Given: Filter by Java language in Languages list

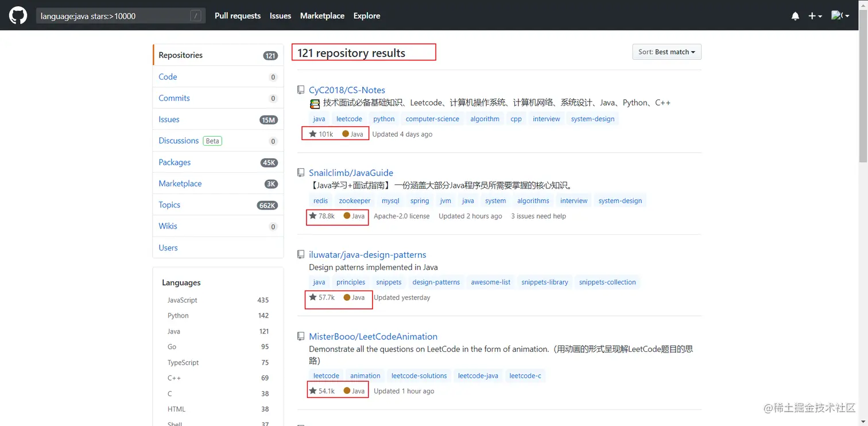Looking at the screenshot, I should (218, 331).
